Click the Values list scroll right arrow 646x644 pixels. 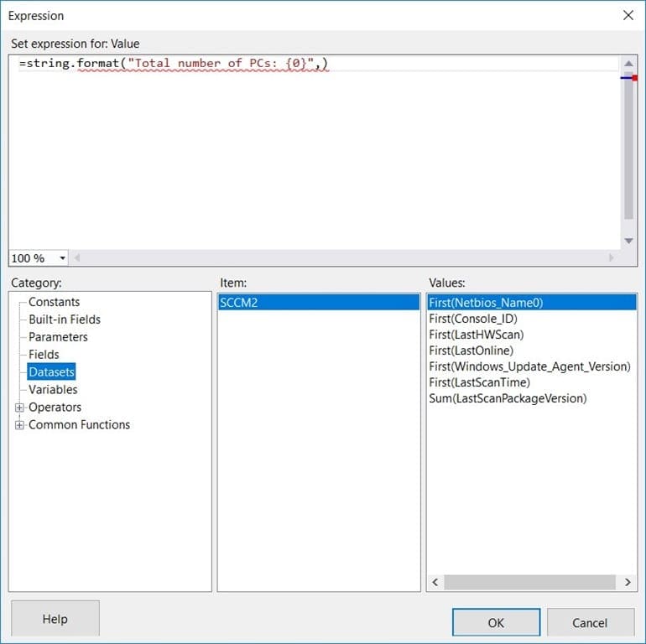[628, 582]
